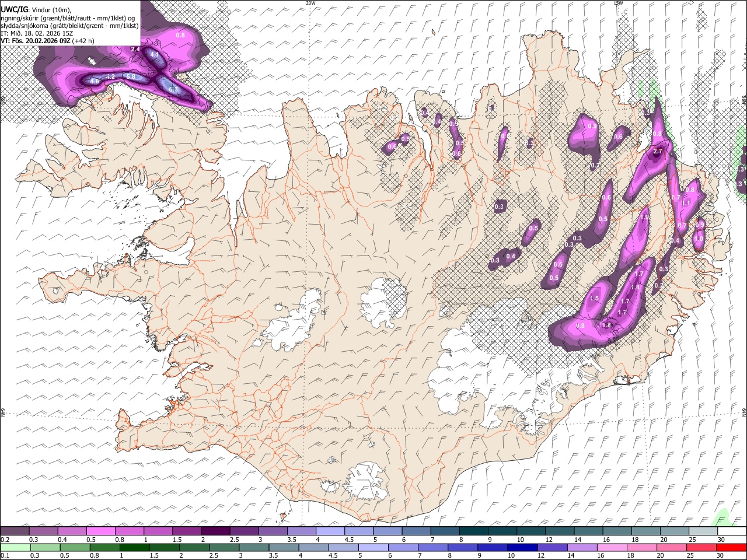Image resolution: width=747 pixels, height=560 pixels.
Task: Select the 5.8 precipitation label on the map
Action: coord(131,76)
